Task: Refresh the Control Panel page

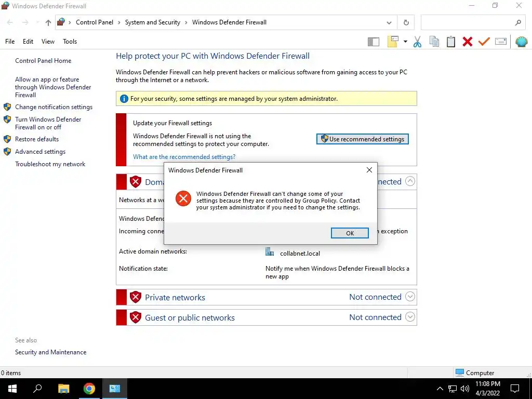Action: click(406, 23)
